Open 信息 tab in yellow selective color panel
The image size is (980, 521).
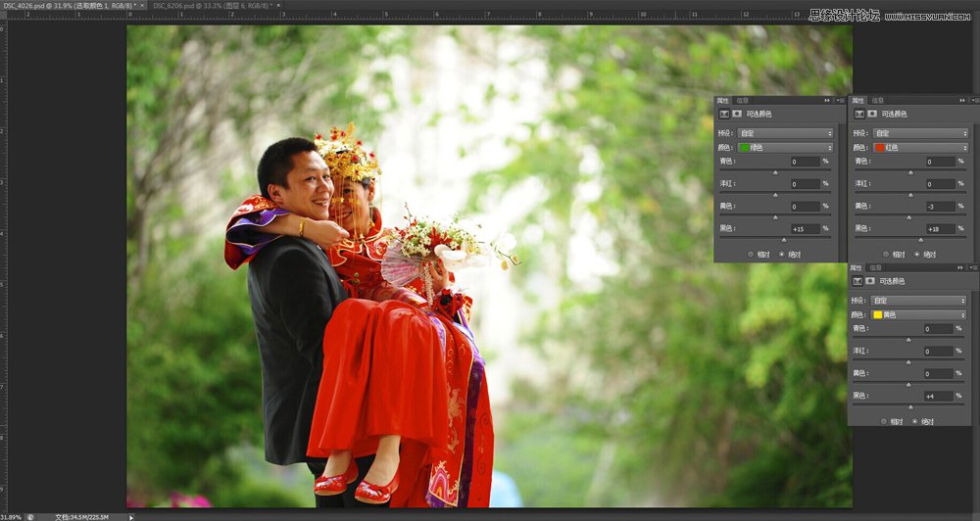tap(875, 268)
